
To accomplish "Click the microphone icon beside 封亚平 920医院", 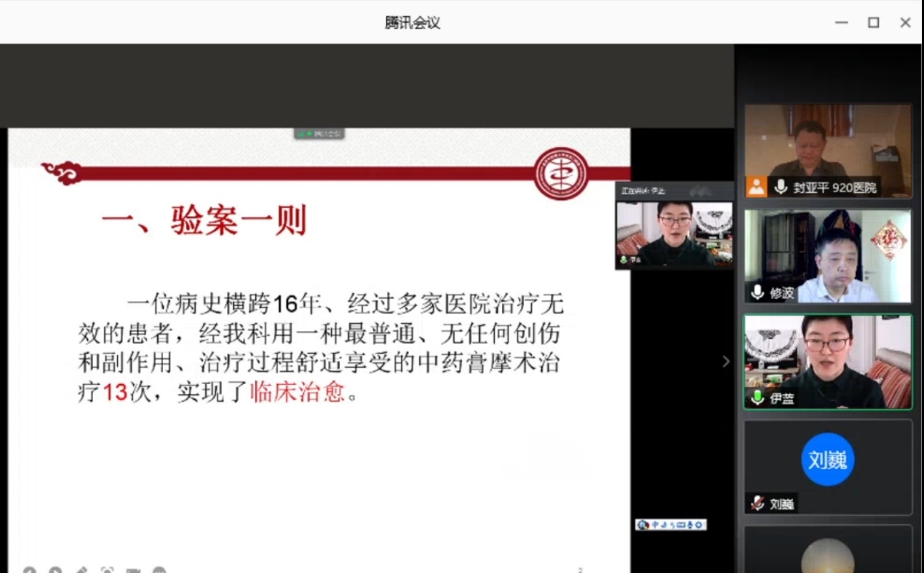I will point(781,187).
